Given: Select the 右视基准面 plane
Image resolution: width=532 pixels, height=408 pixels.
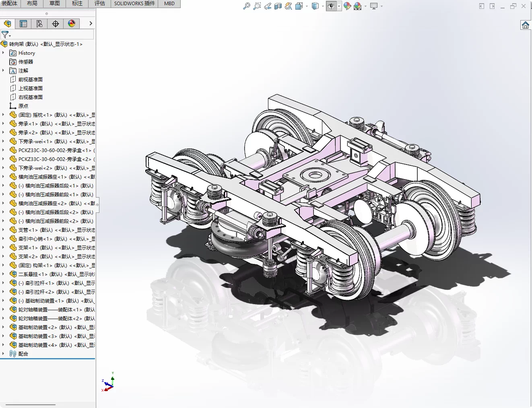Looking at the screenshot, I should coord(26,97).
